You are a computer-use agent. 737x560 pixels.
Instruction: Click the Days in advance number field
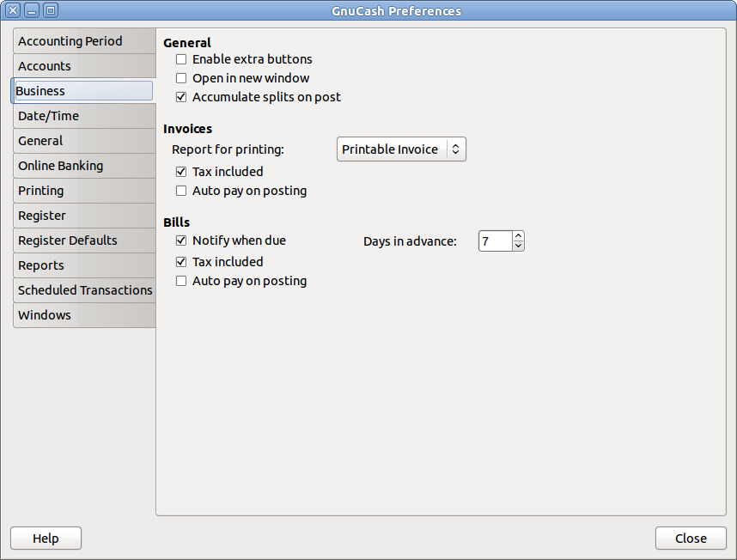[x=496, y=241]
